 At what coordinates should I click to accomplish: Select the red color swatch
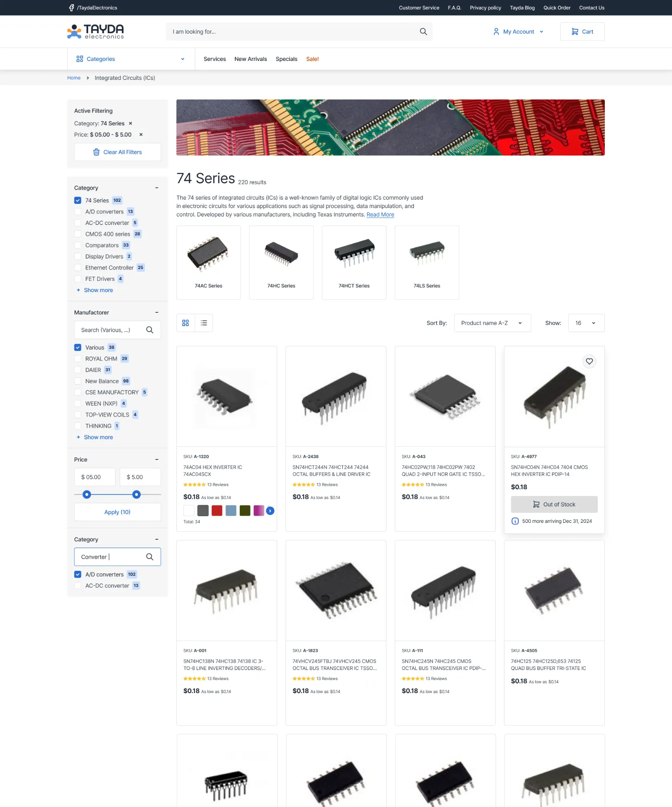tap(217, 511)
